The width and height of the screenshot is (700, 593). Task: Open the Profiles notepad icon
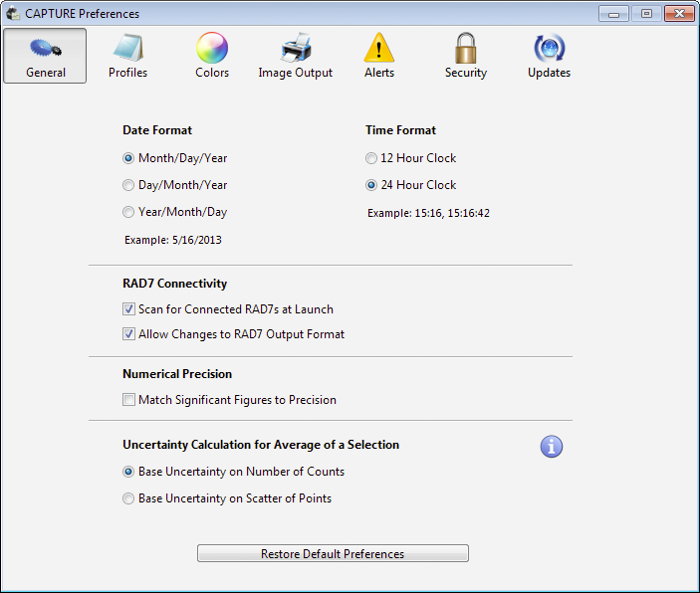coord(128,48)
